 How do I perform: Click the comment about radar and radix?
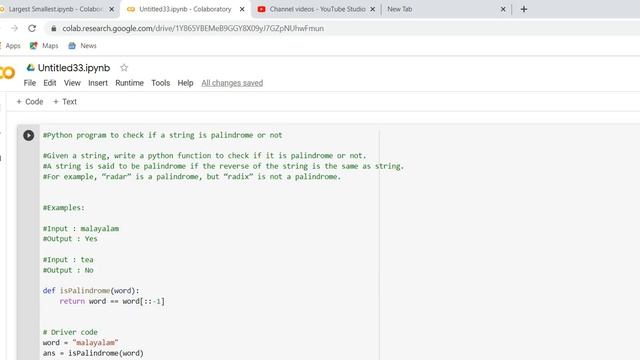pos(192,177)
